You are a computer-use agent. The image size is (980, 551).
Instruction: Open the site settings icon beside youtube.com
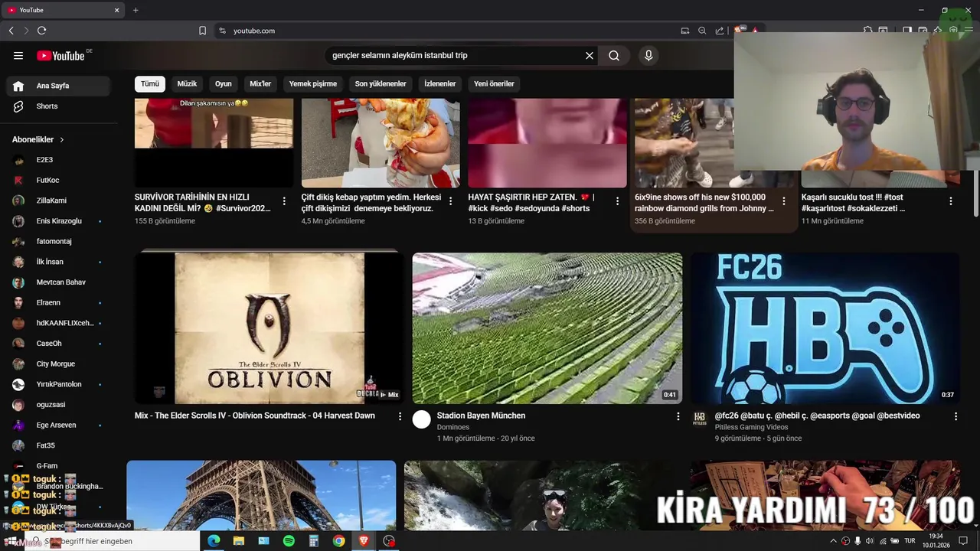(x=222, y=31)
